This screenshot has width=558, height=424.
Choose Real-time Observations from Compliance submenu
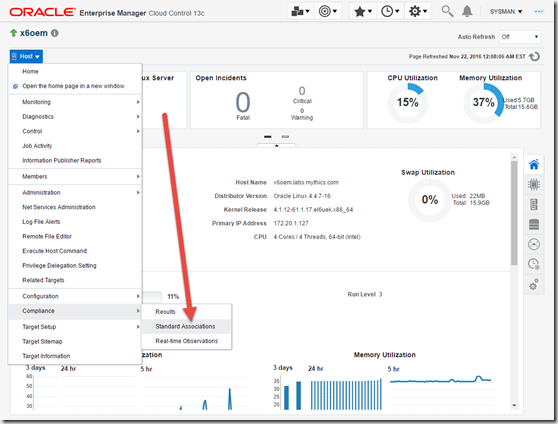coord(186,341)
